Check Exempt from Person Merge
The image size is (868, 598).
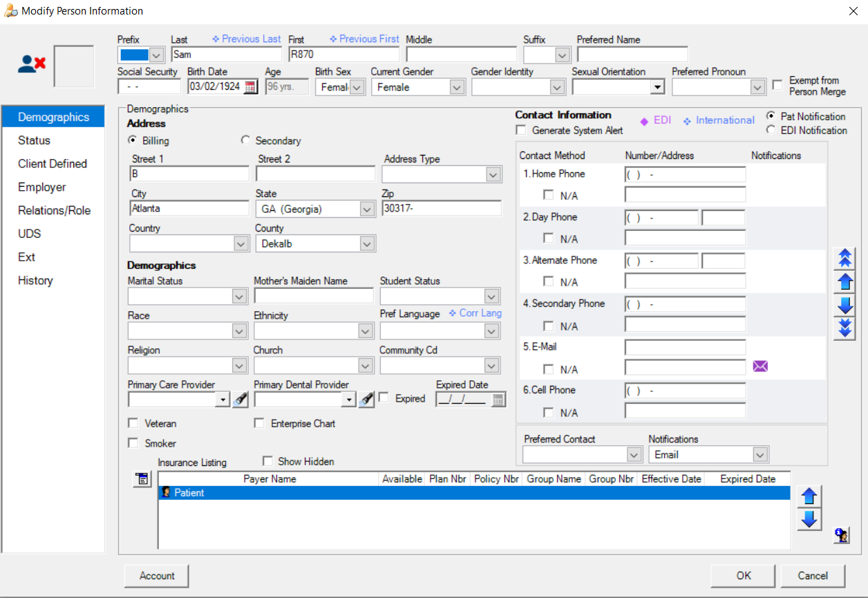pyautogui.click(x=777, y=85)
